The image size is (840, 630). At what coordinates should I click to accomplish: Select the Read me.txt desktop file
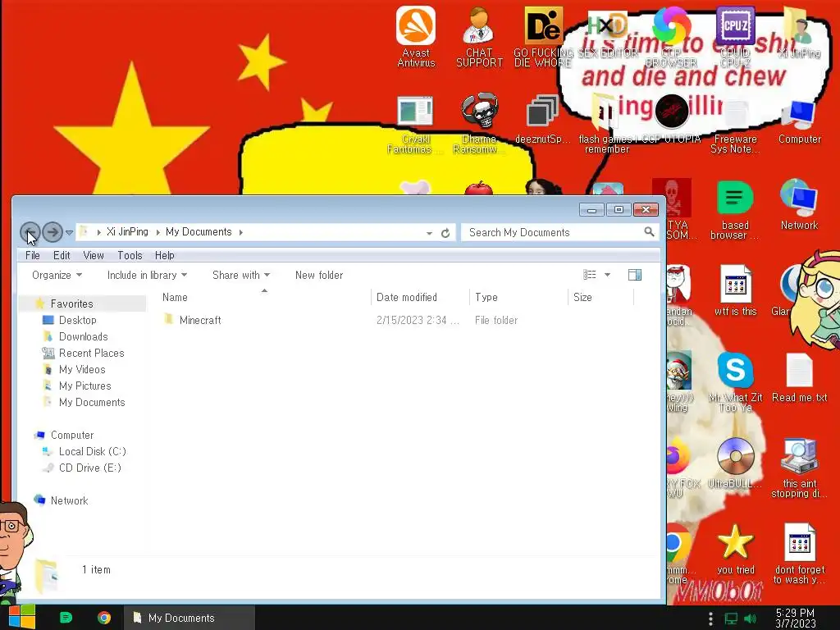[x=799, y=377]
